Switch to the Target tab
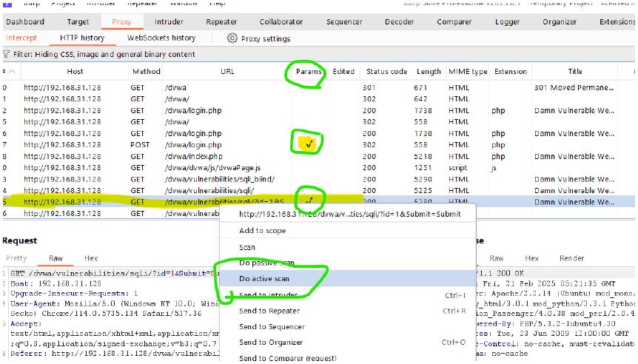 pyautogui.click(x=78, y=21)
